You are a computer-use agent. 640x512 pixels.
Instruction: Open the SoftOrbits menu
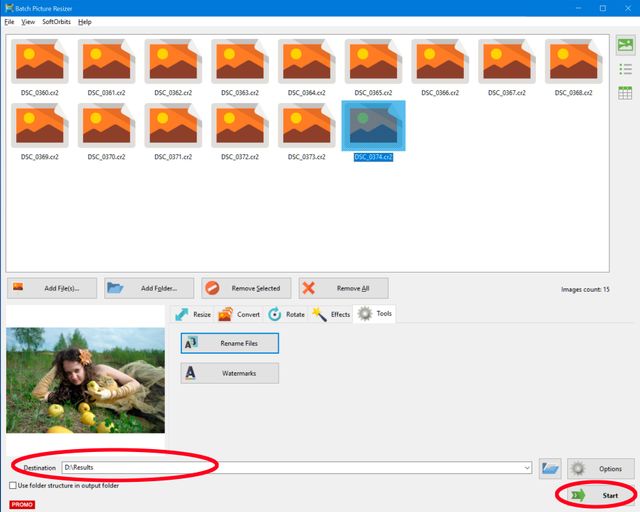tap(55, 21)
